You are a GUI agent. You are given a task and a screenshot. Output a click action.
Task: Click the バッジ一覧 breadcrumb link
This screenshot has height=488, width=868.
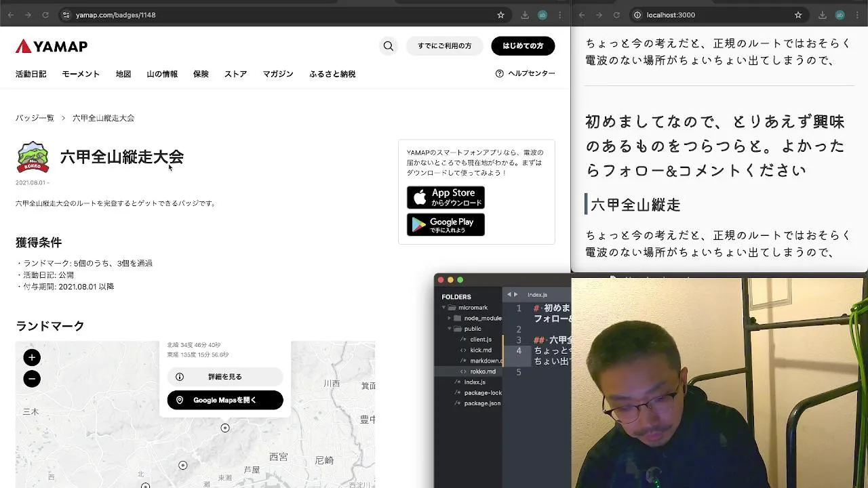click(35, 118)
